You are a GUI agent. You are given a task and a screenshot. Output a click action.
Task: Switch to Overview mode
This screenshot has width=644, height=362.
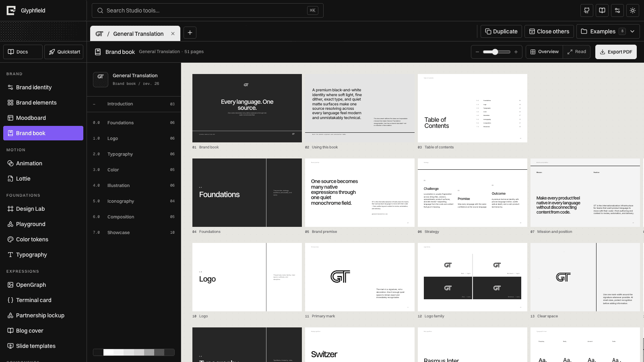tap(544, 52)
